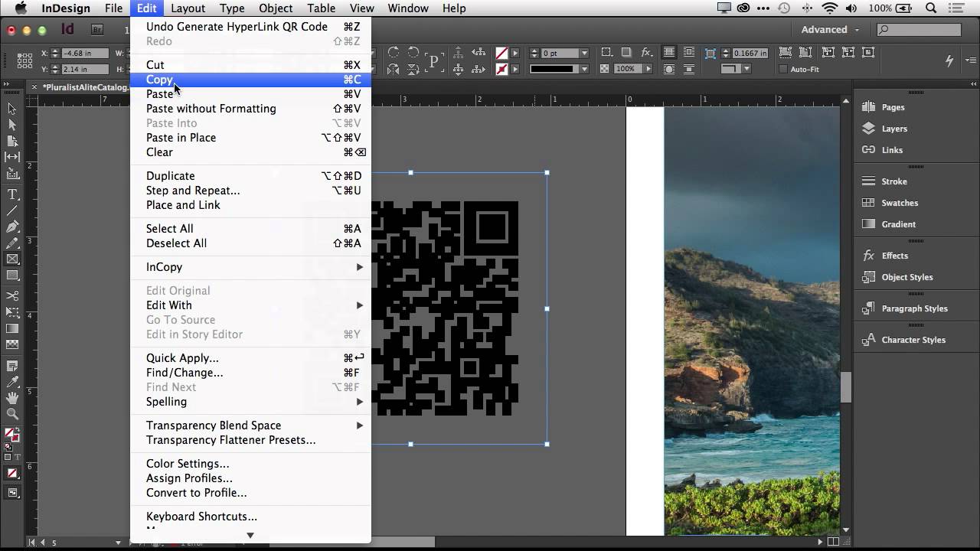
Task: Choose the Hand tool
Action: coord(12,398)
